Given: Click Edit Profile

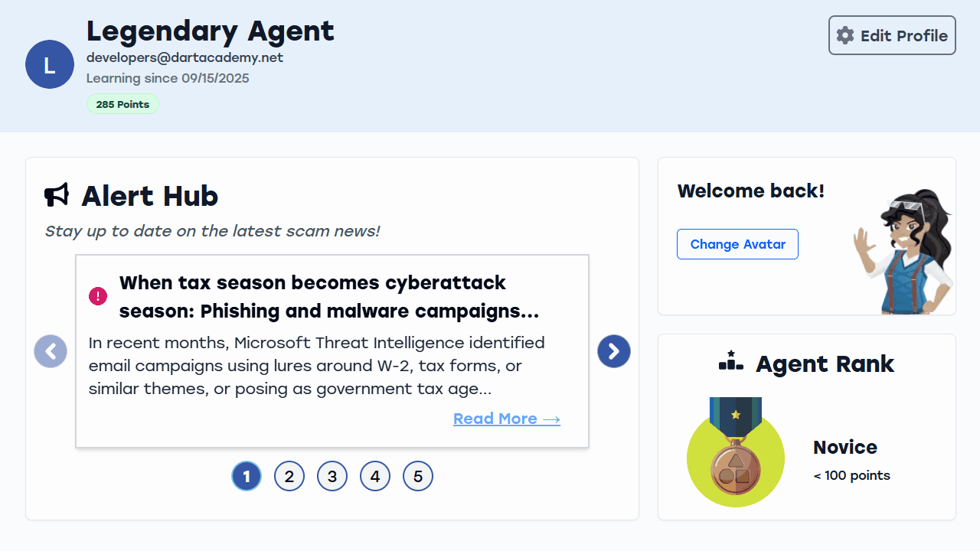Looking at the screenshot, I should point(891,35).
